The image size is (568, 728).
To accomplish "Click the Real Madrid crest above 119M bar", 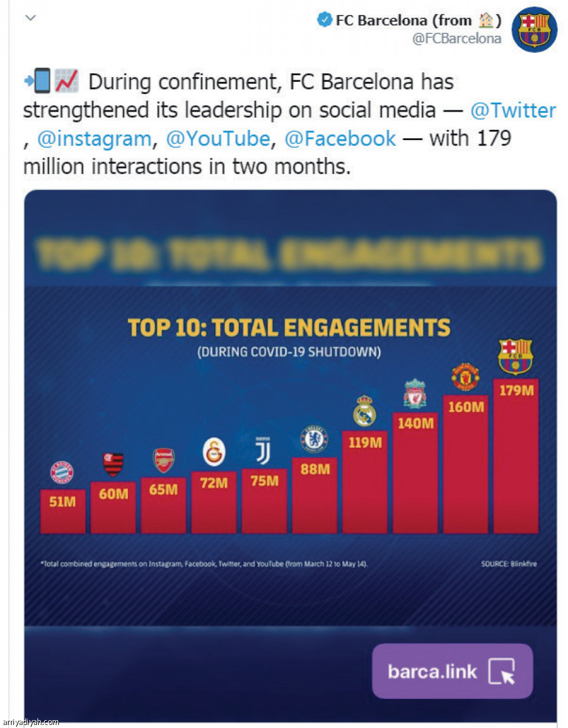I will point(364,411).
